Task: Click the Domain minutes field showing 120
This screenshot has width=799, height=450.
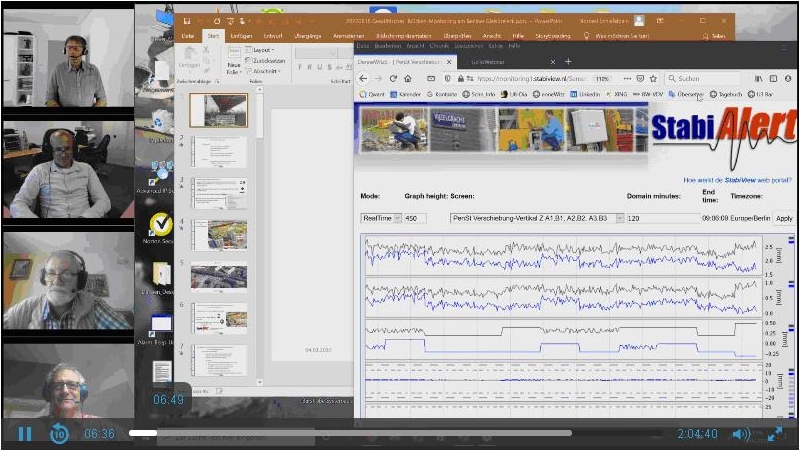Action: click(663, 218)
